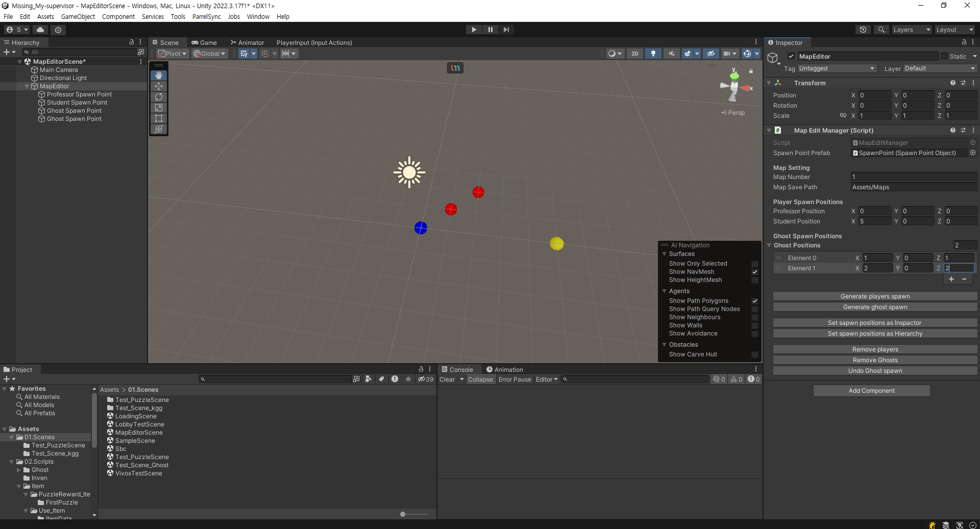Image resolution: width=980 pixels, height=529 pixels.
Task: Click Remove Ghosts button
Action: [875, 360]
